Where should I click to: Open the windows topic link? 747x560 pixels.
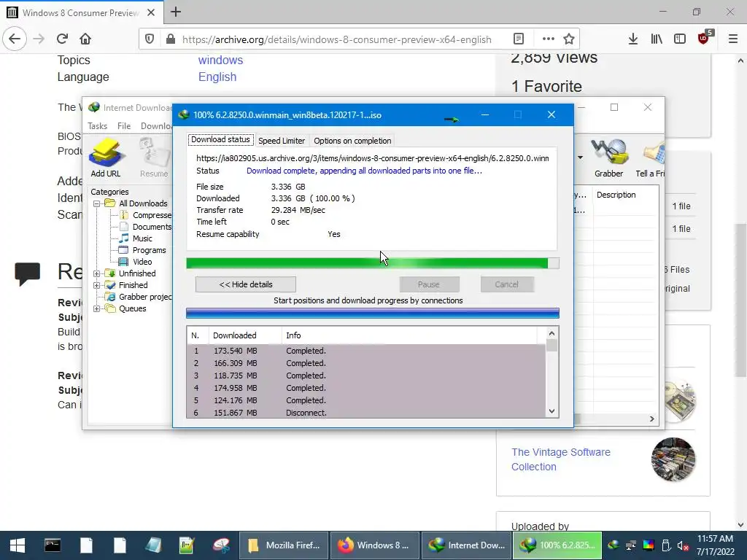click(x=220, y=60)
